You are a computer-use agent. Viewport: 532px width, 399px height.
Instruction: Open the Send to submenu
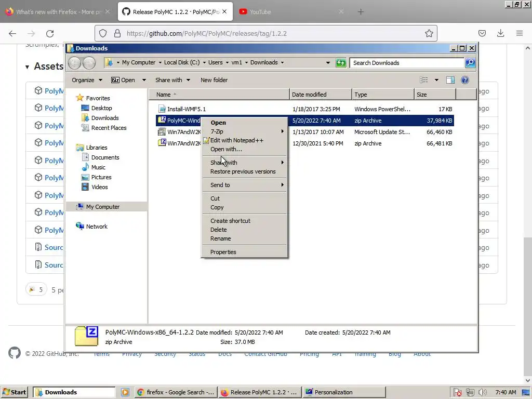(x=244, y=185)
